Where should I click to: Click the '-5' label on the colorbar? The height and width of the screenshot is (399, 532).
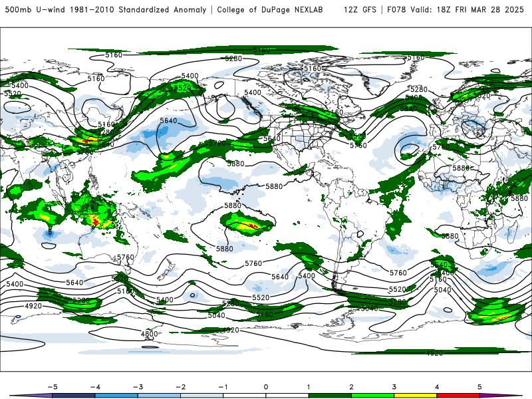coord(53,387)
